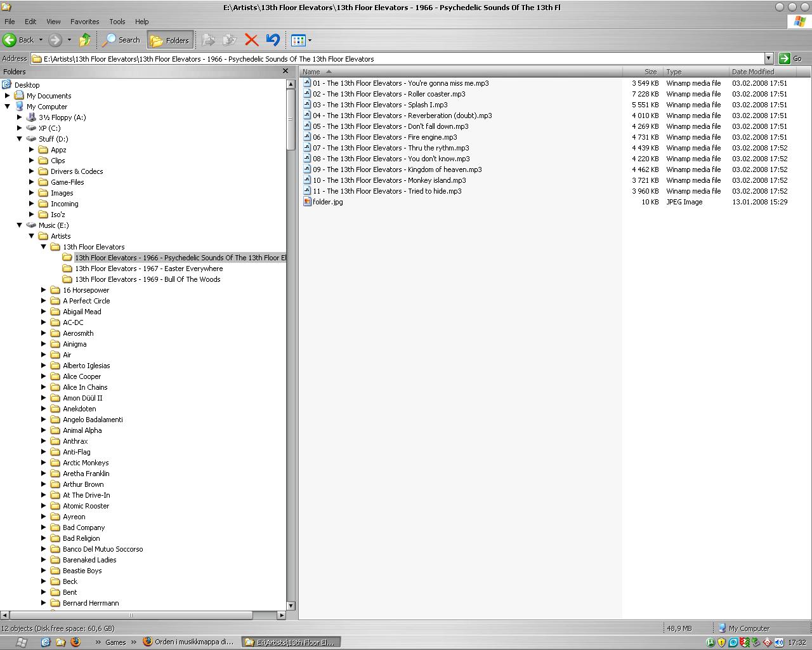Image resolution: width=812 pixels, height=650 pixels.
Task: Sort files by Size column header
Action: (x=643, y=72)
